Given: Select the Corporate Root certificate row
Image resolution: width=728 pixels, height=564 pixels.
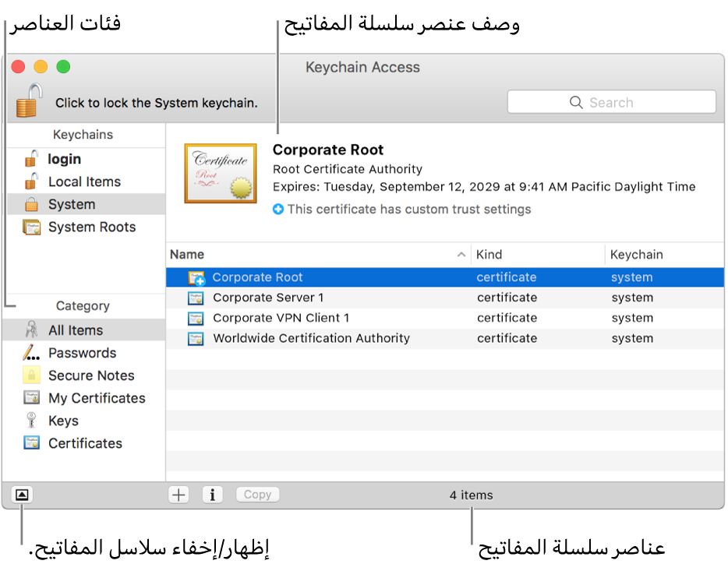Looking at the screenshot, I should click(445, 277).
